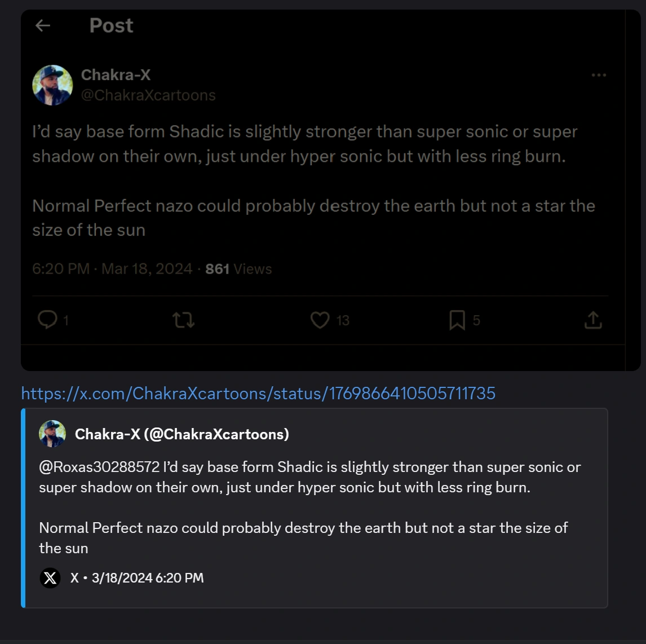Image resolution: width=646 pixels, height=644 pixels.
Task: Click the small avatar in link embed
Action: pos(52,434)
